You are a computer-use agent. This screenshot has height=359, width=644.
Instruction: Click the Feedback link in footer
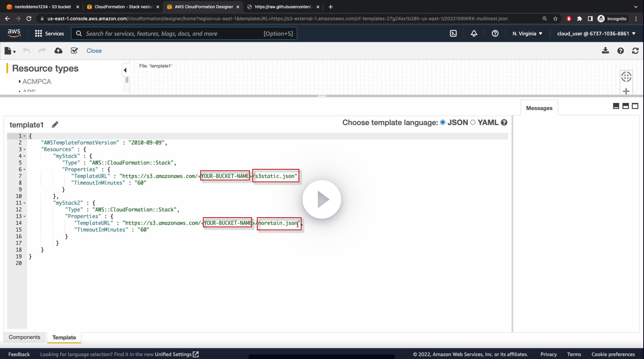coord(19,354)
